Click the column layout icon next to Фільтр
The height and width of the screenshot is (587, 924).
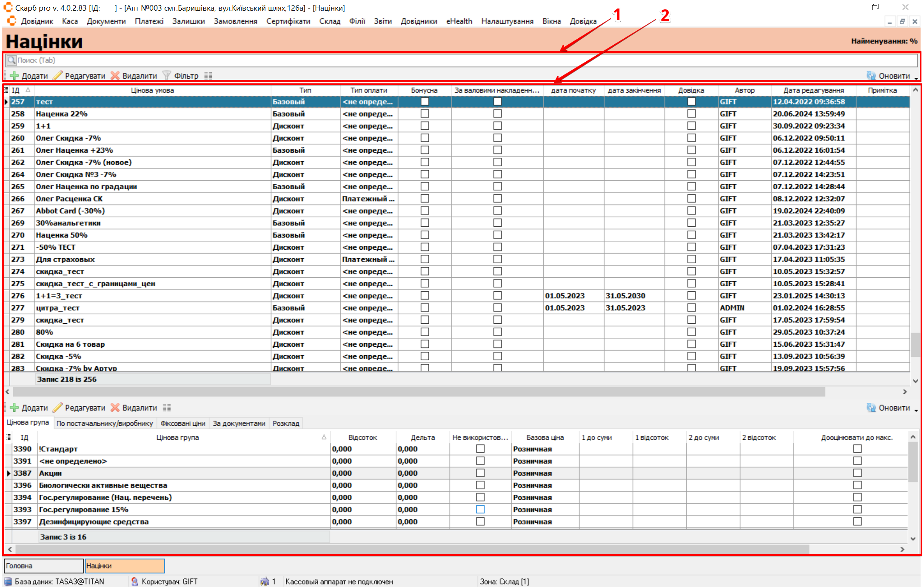tap(208, 76)
